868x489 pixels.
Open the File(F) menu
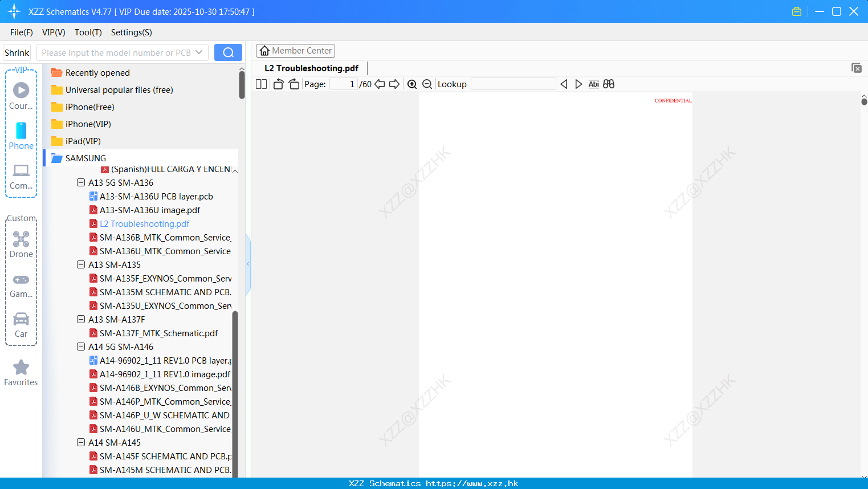22,32
